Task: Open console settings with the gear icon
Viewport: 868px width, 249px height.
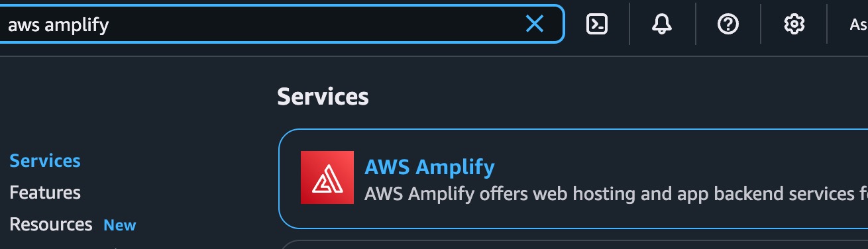Action: [x=794, y=25]
